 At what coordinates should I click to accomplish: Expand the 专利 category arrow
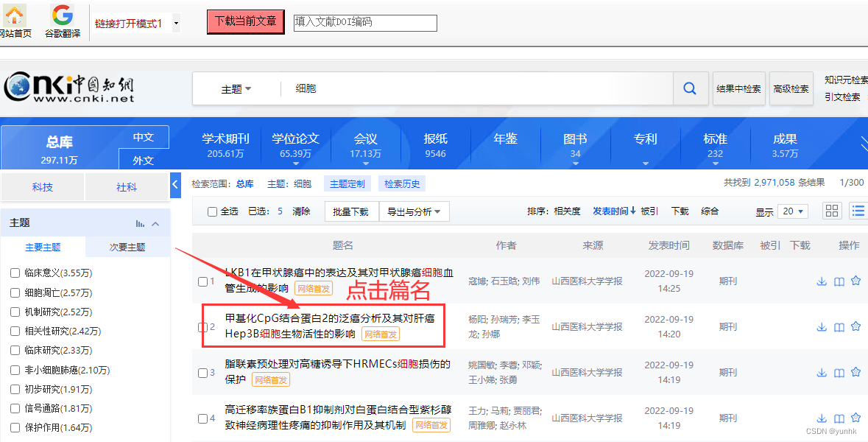click(646, 164)
